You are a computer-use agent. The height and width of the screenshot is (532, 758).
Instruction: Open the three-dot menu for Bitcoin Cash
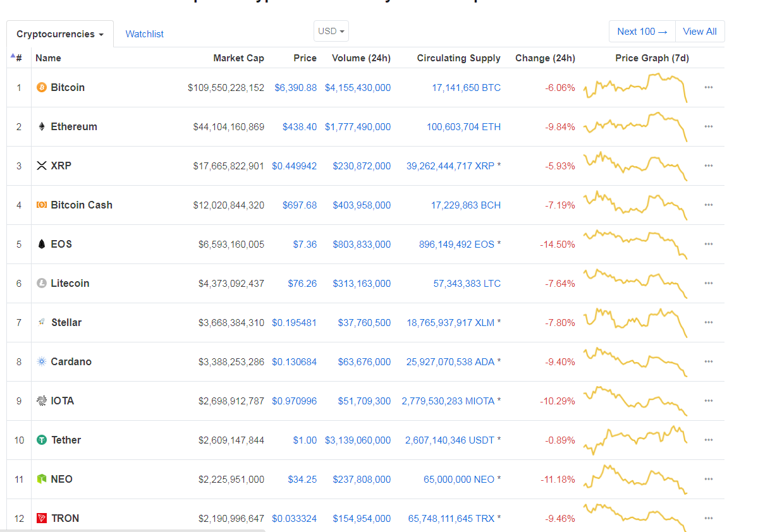[x=708, y=205]
